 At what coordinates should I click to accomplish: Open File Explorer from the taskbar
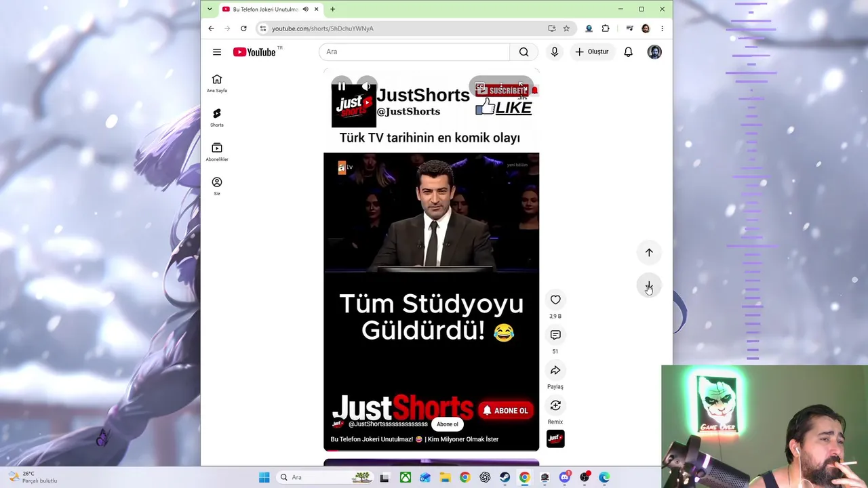pyautogui.click(x=445, y=477)
